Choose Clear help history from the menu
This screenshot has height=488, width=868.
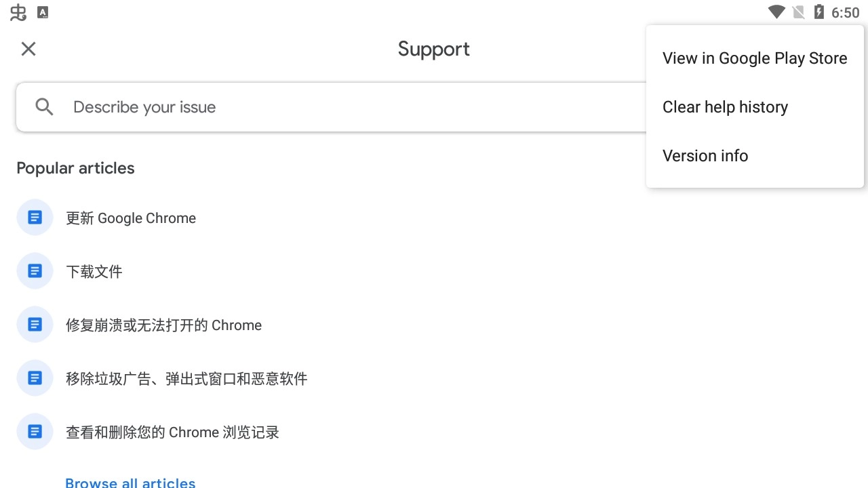click(725, 106)
